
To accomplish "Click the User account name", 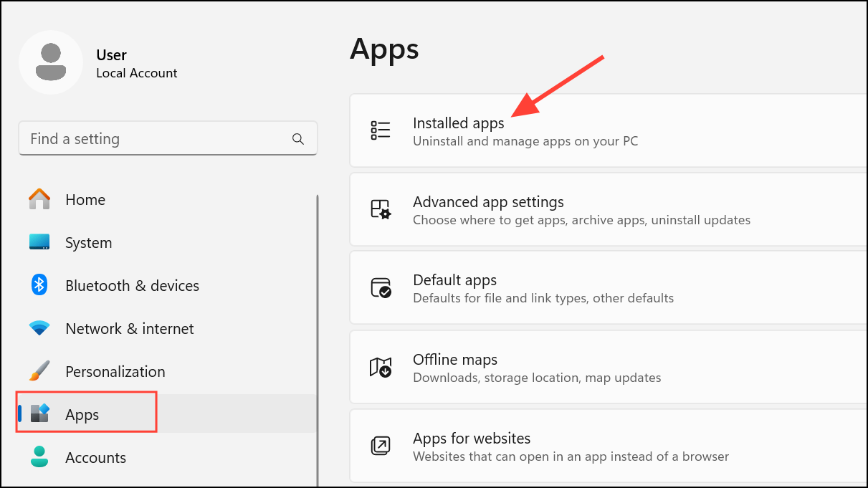I will click(x=111, y=54).
